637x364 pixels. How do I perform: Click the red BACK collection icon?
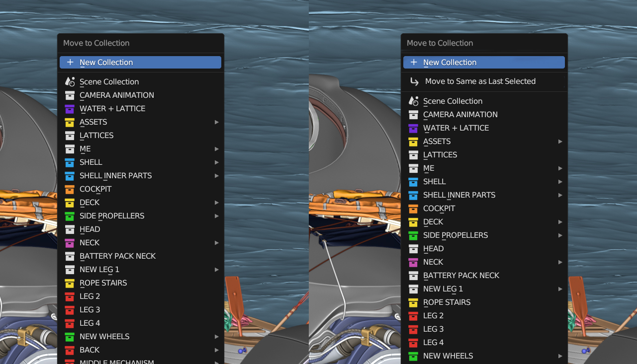coord(70,350)
